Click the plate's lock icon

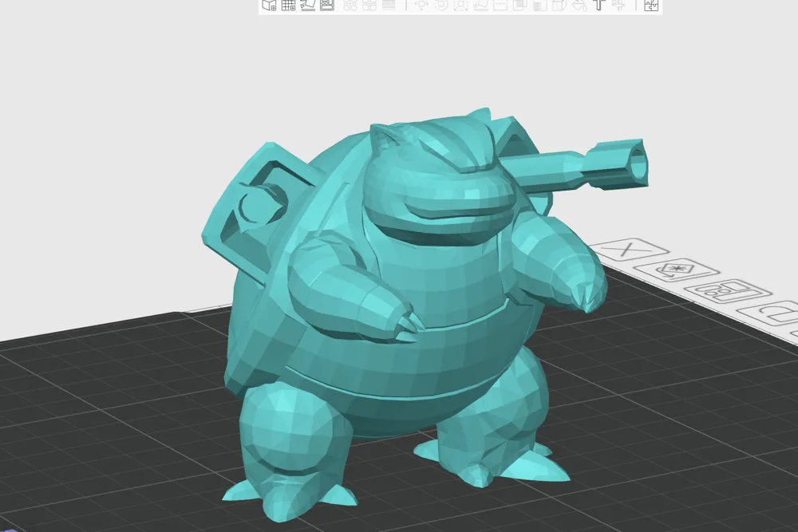(x=773, y=313)
